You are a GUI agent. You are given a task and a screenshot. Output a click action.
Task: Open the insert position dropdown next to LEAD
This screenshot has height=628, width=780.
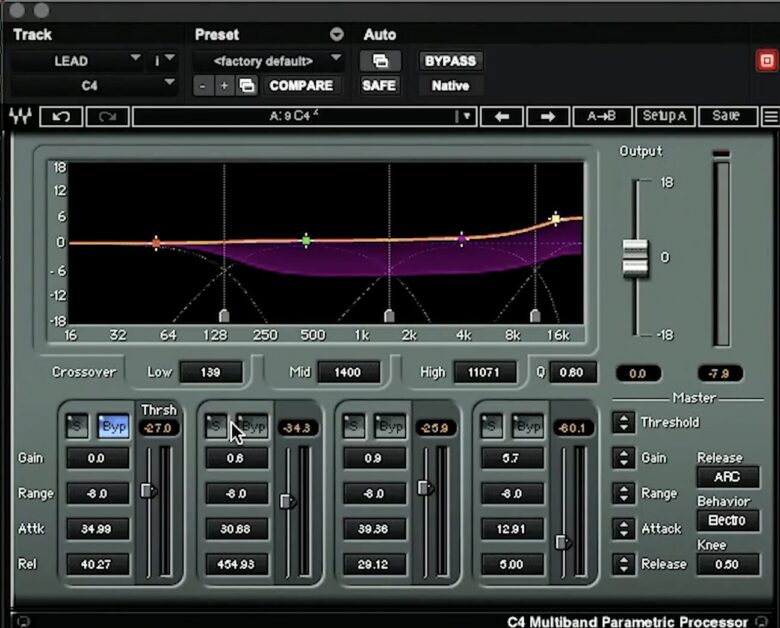click(x=163, y=61)
